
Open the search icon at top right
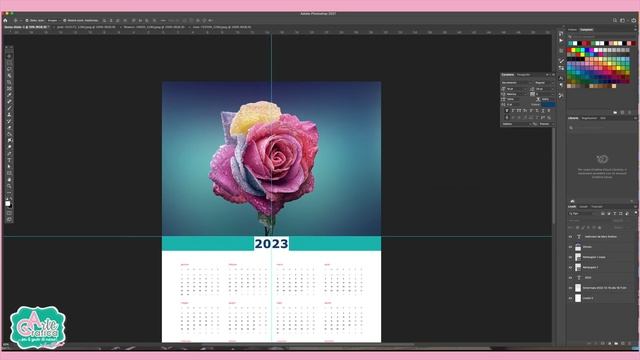(x=615, y=20)
